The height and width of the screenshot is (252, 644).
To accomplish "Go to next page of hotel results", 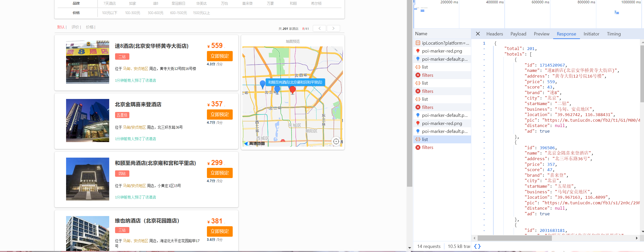I will pyautogui.click(x=333, y=28).
